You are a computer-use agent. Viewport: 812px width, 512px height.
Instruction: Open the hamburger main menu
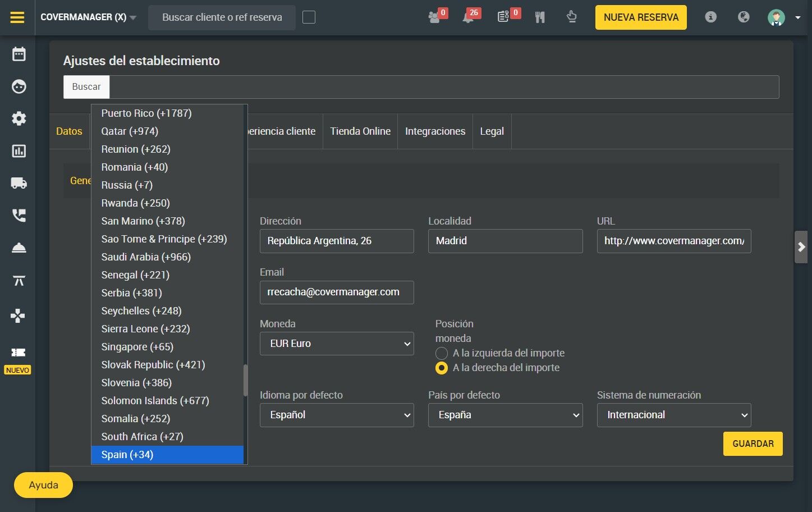[x=17, y=17]
